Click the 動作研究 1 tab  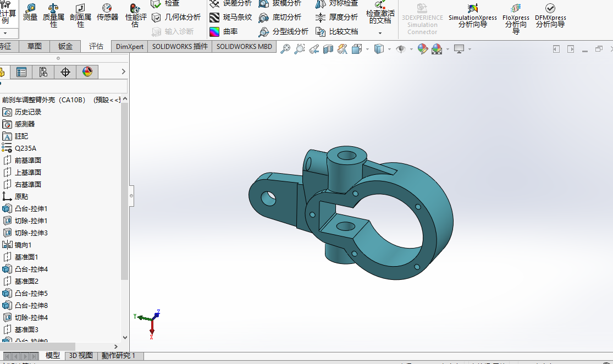click(118, 355)
